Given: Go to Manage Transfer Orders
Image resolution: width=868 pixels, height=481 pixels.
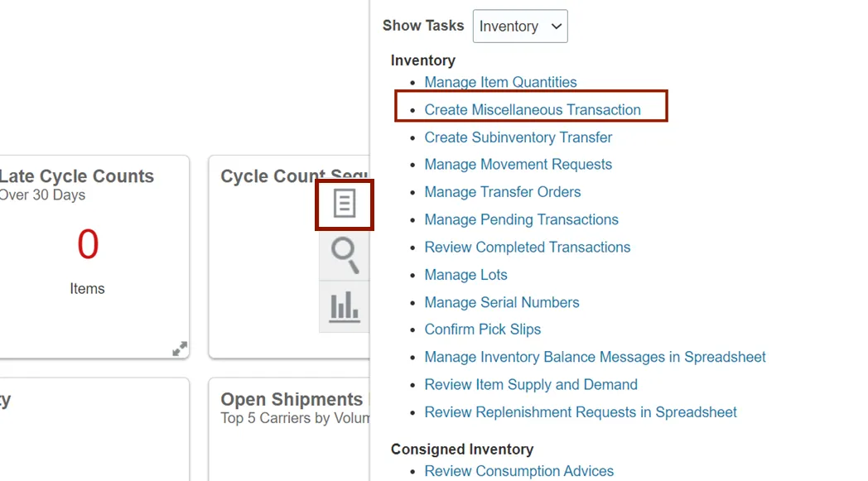Looking at the screenshot, I should coord(503,192).
